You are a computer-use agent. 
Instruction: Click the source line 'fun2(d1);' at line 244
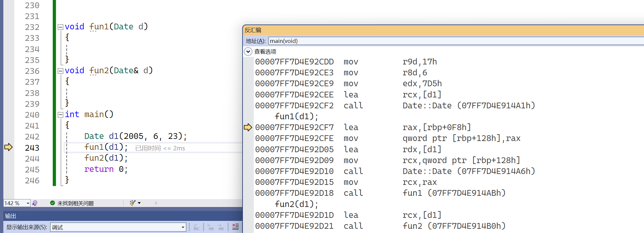(x=106, y=158)
